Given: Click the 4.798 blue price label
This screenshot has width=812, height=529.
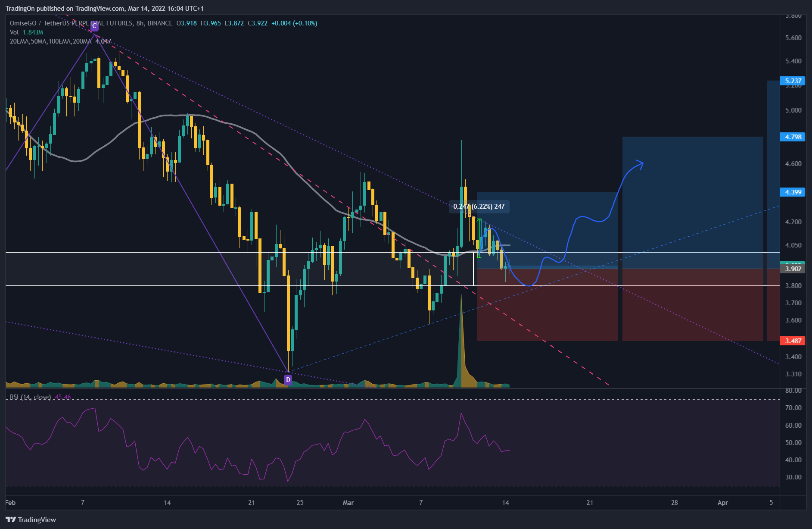Looking at the screenshot, I should pyautogui.click(x=793, y=137).
